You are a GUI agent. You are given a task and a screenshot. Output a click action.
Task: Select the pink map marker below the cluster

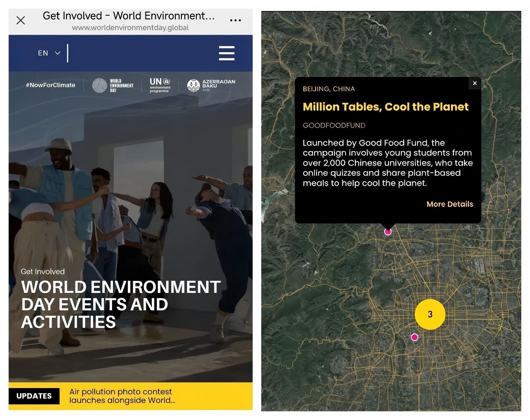pyautogui.click(x=414, y=337)
